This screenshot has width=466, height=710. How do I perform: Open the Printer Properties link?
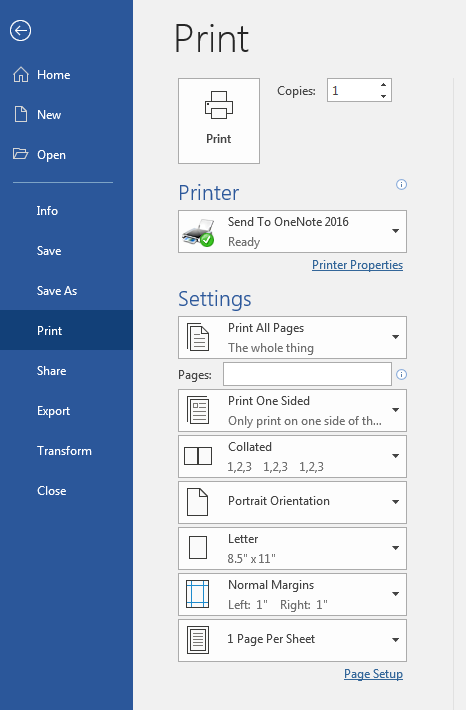point(357,265)
